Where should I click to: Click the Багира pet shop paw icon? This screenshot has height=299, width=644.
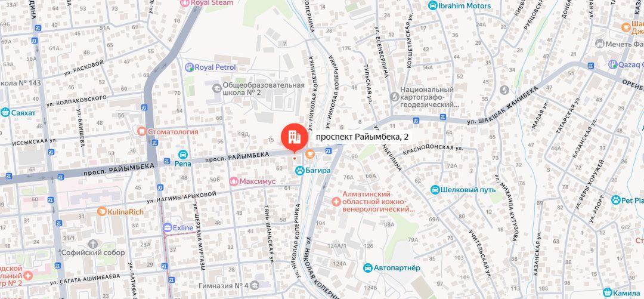tap(300, 170)
